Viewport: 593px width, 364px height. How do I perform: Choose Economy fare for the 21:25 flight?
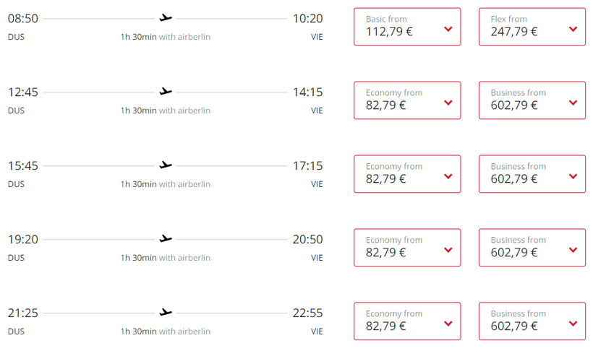[407, 321]
